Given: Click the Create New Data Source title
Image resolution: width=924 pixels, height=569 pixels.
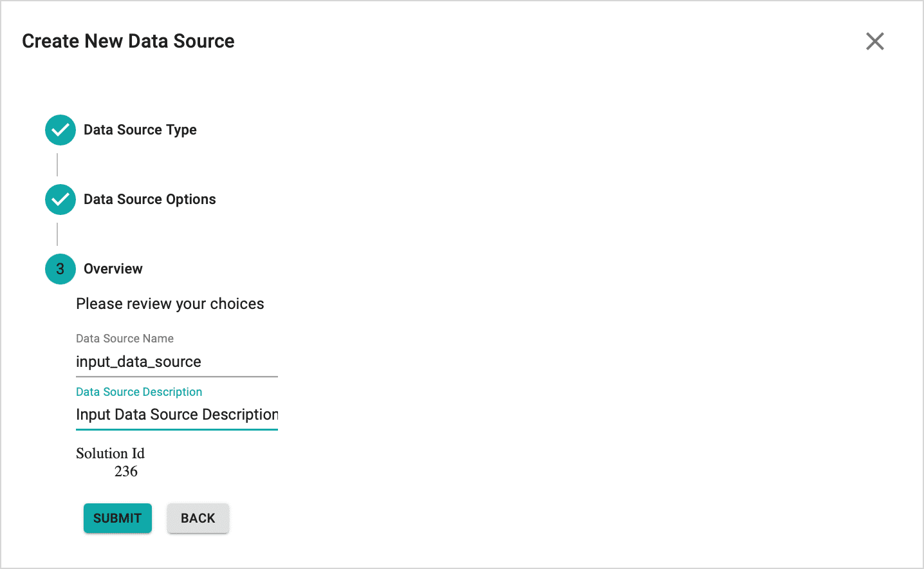Looking at the screenshot, I should pyautogui.click(x=129, y=41).
